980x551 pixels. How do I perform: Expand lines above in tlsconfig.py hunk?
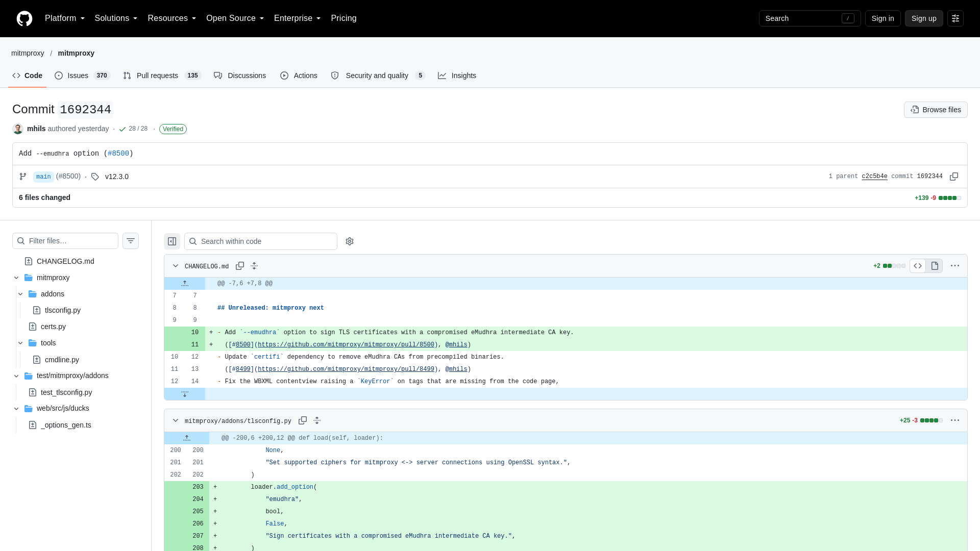tap(187, 438)
